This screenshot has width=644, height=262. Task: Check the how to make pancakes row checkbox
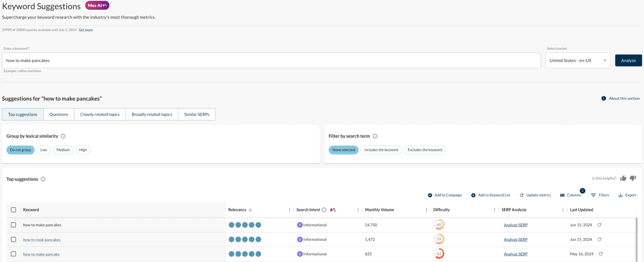coord(14,225)
